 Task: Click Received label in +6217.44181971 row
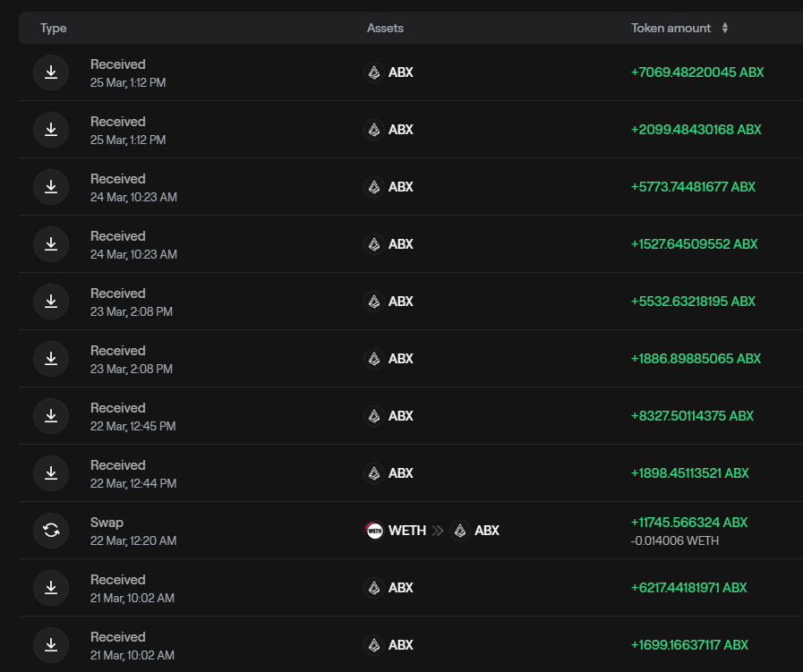coord(118,580)
